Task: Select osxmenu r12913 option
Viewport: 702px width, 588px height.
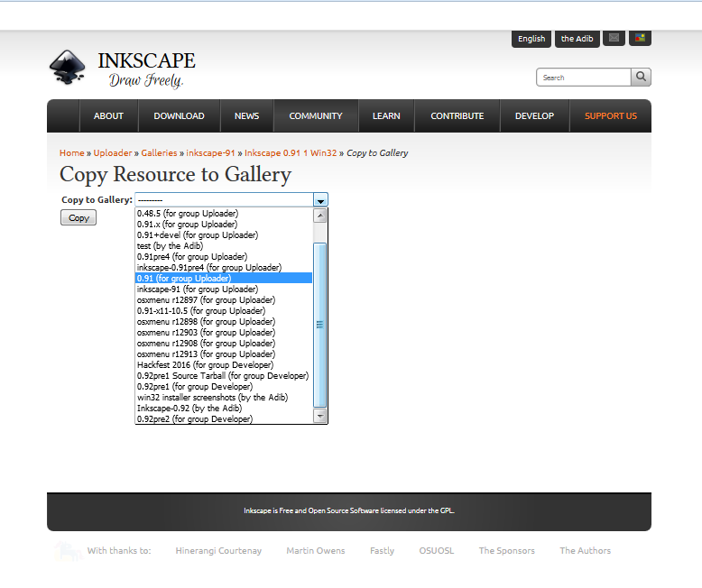Action: pyautogui.click(x=224, y=354)
